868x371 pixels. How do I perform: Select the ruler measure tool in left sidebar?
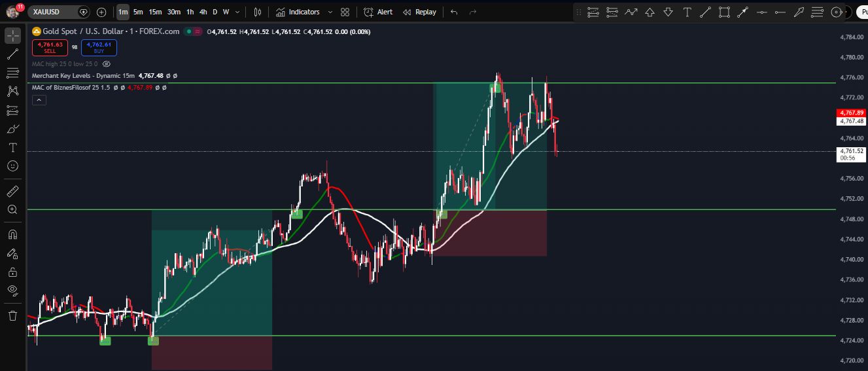(x=12, y=192)
